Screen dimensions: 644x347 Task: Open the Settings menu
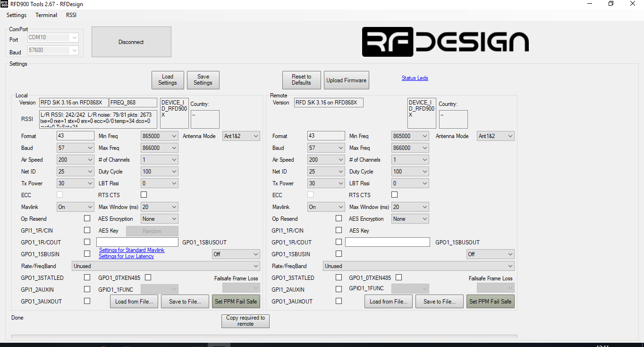pos(16,15)
